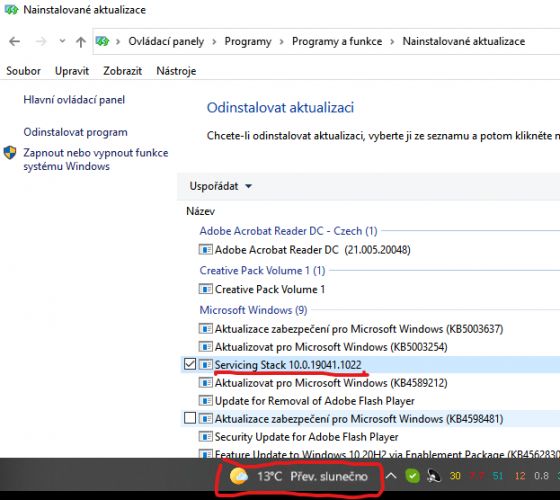Uncheck the Servicing Stack 10.0.19041.1022 checkbox

pyautogui.click(x=190, y=364)
